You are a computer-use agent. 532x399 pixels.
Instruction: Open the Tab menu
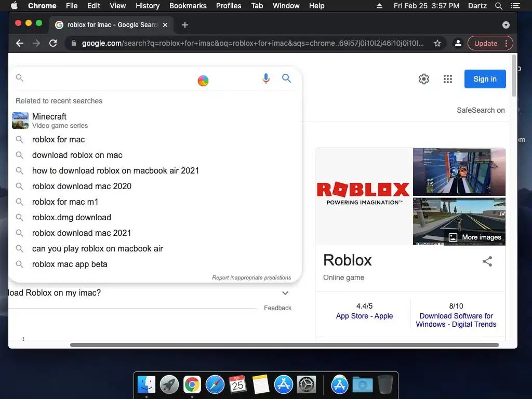pyautogui.click(x=257, y=6)
